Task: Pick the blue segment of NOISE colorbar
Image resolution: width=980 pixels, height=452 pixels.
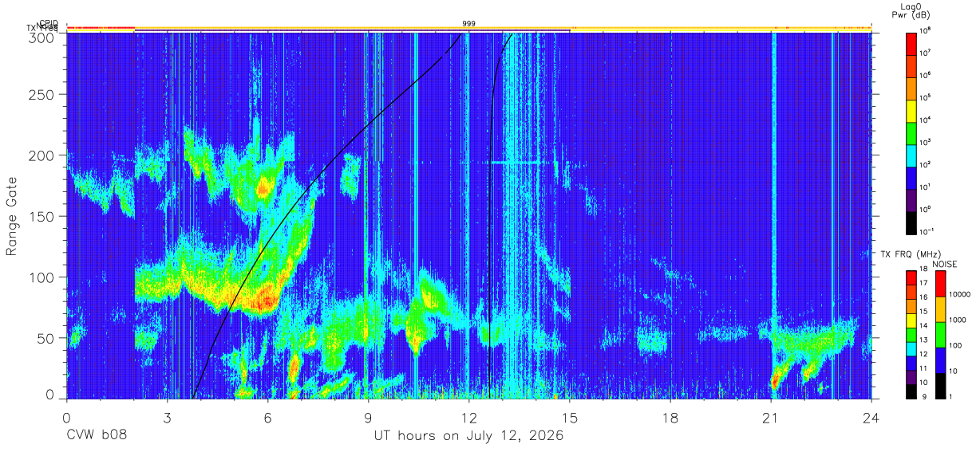Action: tap(940, 360)
